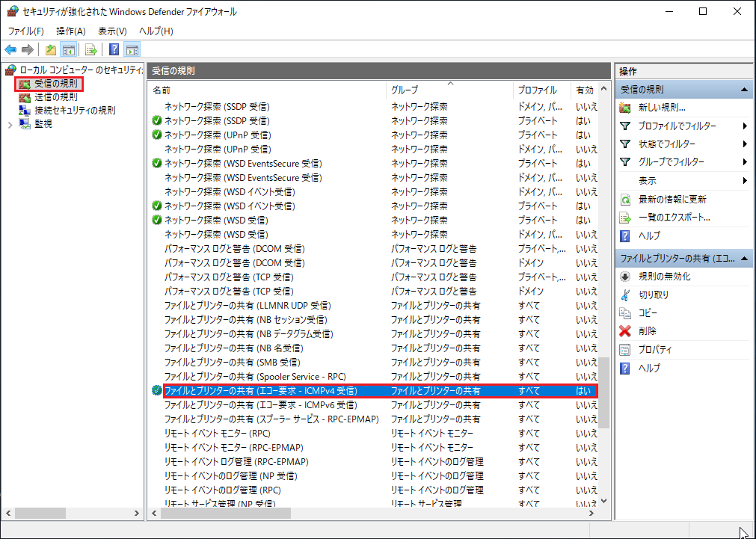Open the 表示(V) menu
The height and width of the screenshot is (539, 756).
[112, 31]
